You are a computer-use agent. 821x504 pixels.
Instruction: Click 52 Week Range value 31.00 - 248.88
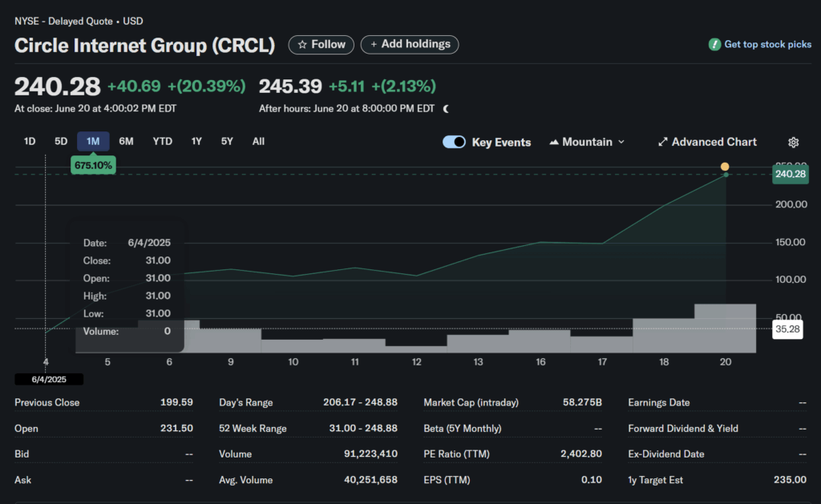point(363,428)
